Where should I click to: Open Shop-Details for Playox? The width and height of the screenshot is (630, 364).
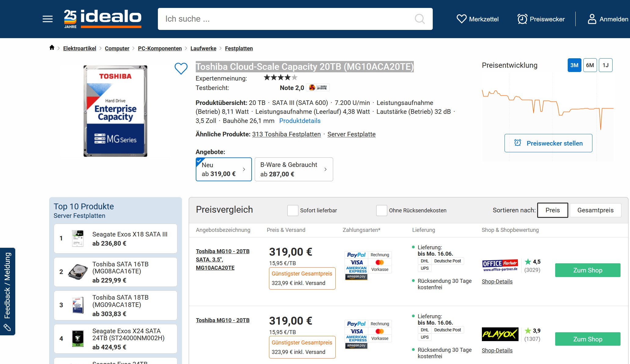497,351
